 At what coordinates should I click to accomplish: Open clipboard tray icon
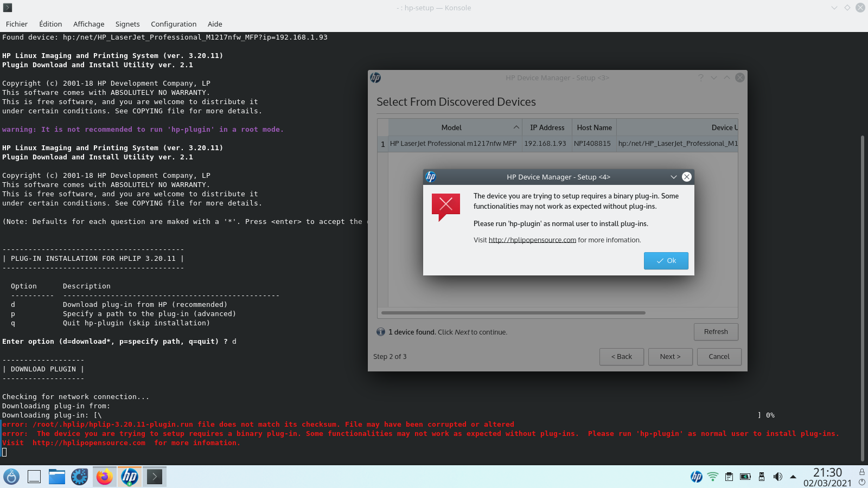pyautogui.click(x=729, y=477)
